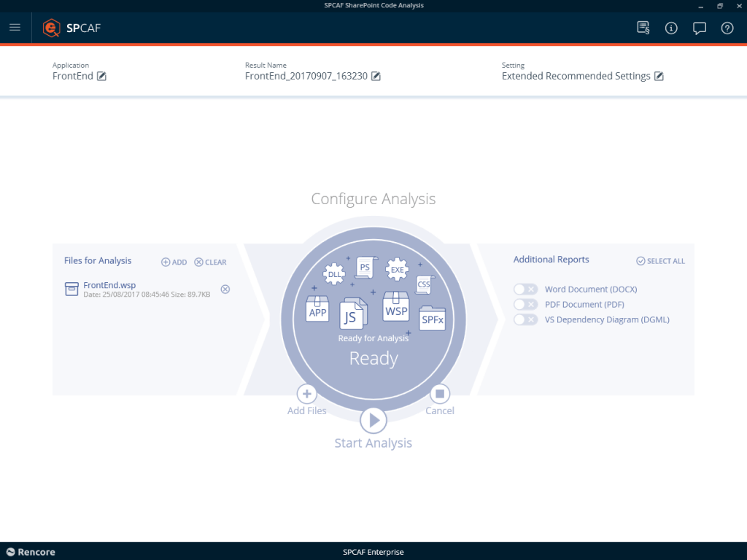Click the Application value FrontEnd text
This screenshot has height=560, width=747.
tap(73, 76)
